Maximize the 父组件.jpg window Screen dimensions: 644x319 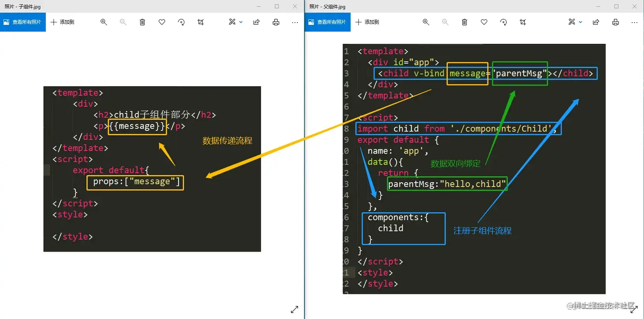616,6
